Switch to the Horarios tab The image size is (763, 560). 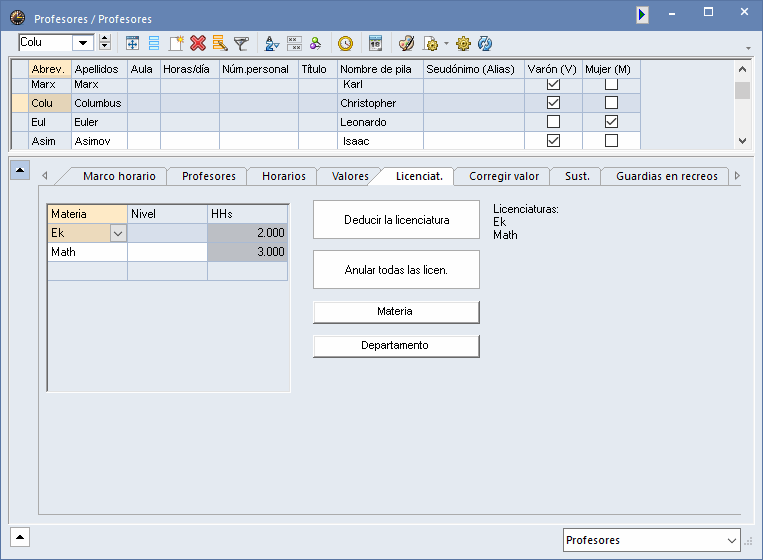click(284, 176)
